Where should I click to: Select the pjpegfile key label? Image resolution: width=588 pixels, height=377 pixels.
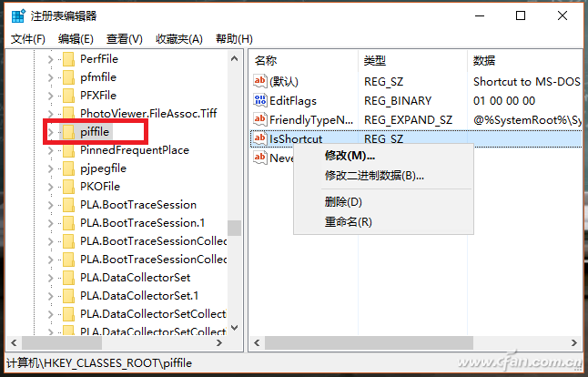104,168
